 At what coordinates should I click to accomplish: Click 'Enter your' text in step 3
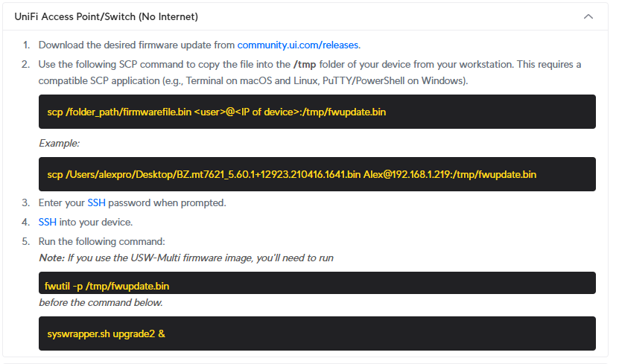(62, 202)
